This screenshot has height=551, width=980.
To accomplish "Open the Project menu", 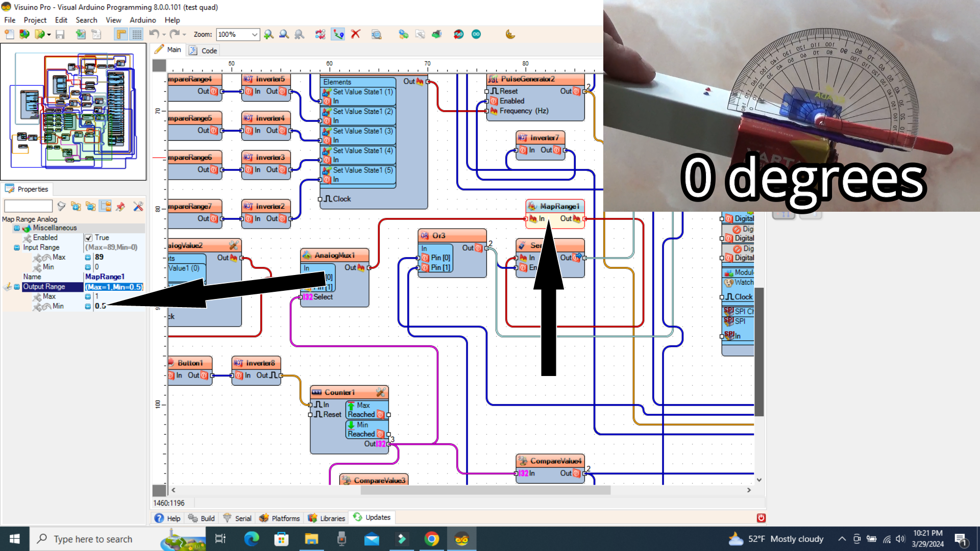I will 35,20.
